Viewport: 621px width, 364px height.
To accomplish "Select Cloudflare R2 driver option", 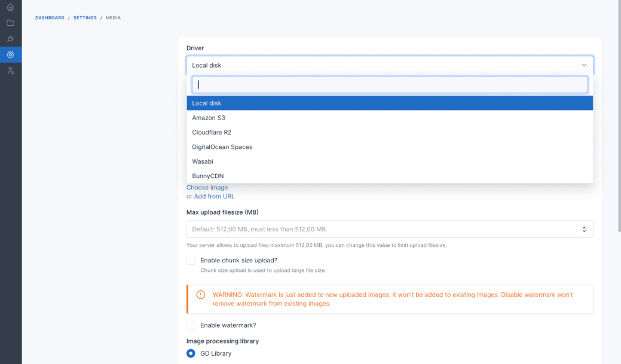I will tap(390, 132).
